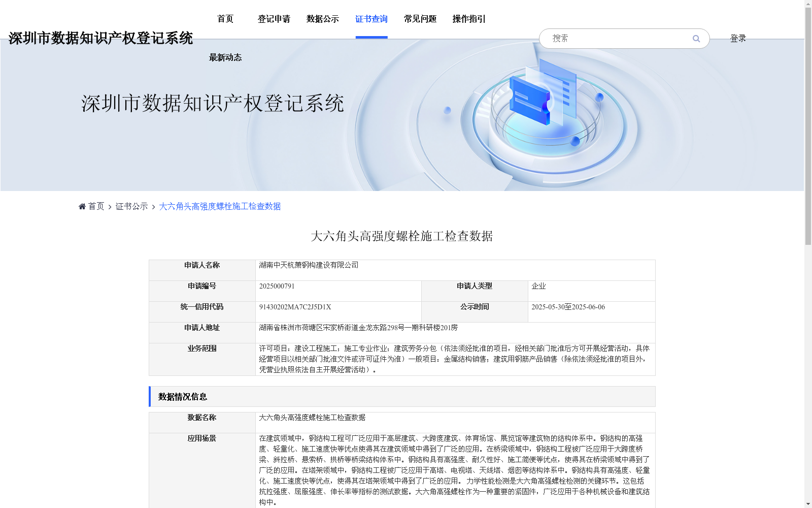Click the scrollbar up arrow
Screen dimensions: 812x508
click(x=808, y=4)
